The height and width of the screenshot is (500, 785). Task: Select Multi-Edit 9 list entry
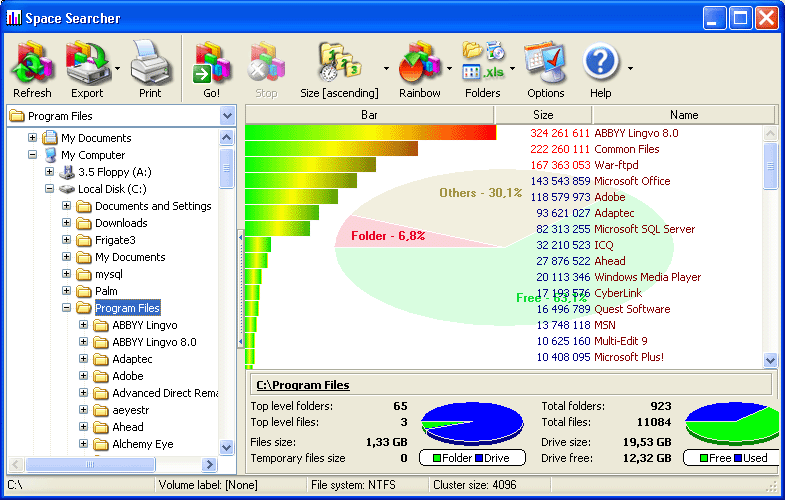coord(620,341)
